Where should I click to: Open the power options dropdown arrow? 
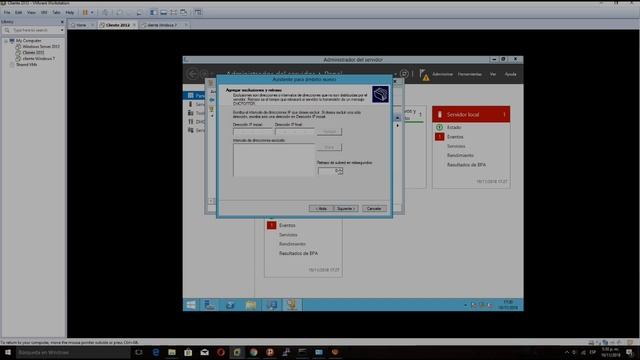(x=92, y=13)
